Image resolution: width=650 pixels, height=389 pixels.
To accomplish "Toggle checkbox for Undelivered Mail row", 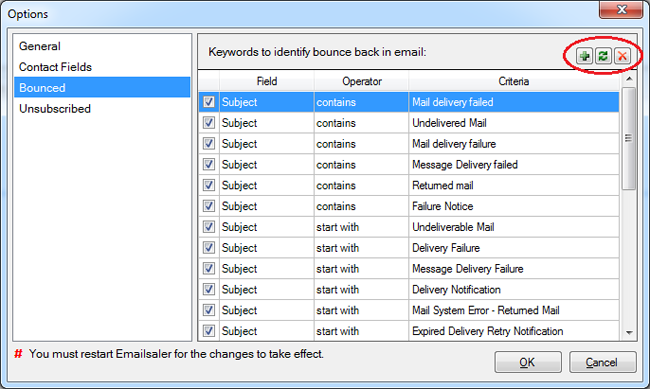I will pyautogui.click(x=209, y=123).
